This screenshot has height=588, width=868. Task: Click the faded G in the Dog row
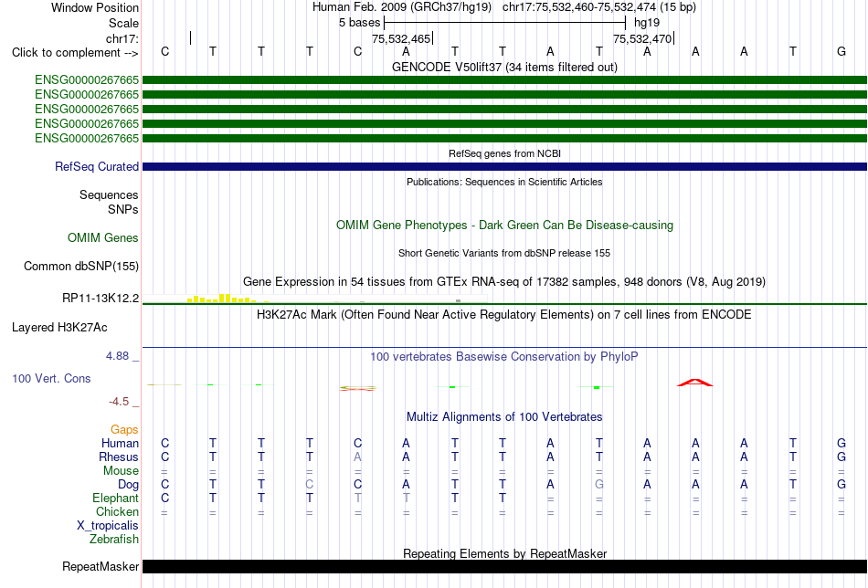pyautogui.click(x=599, y=485)
